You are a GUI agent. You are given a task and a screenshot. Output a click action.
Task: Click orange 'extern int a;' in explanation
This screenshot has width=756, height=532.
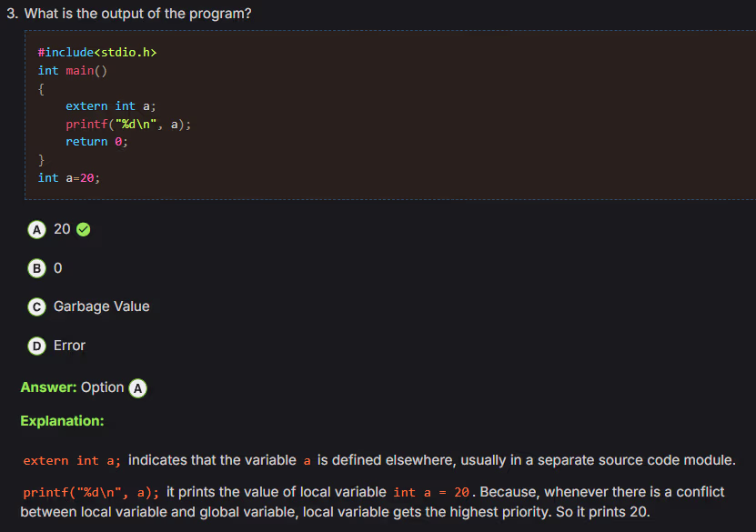(72, 461)
